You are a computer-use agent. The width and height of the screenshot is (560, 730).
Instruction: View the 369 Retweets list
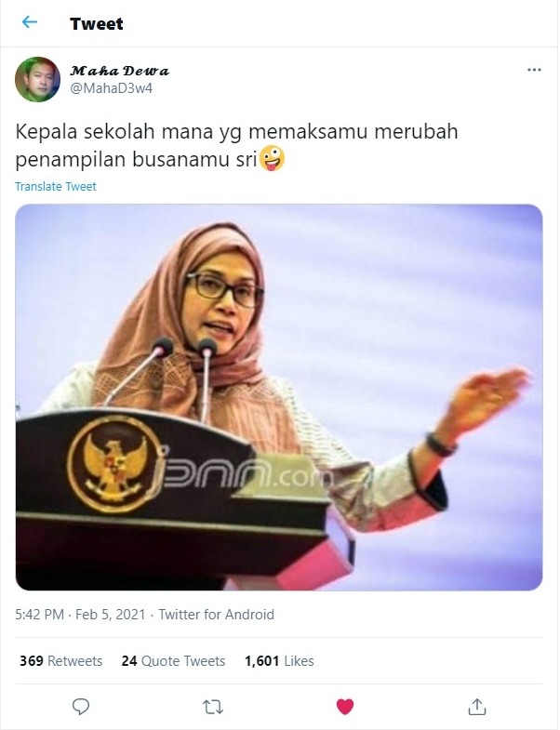(x=60, y=661)
